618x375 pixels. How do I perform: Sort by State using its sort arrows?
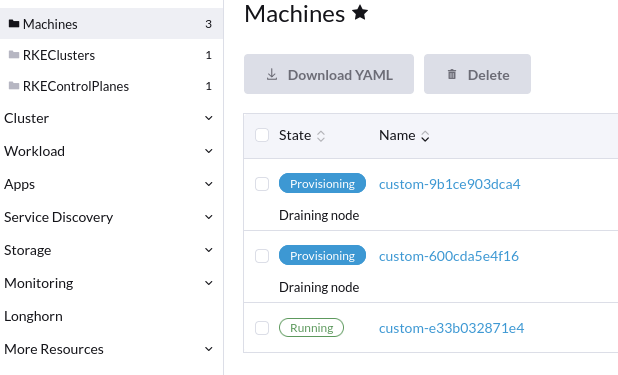pos(321,136)
